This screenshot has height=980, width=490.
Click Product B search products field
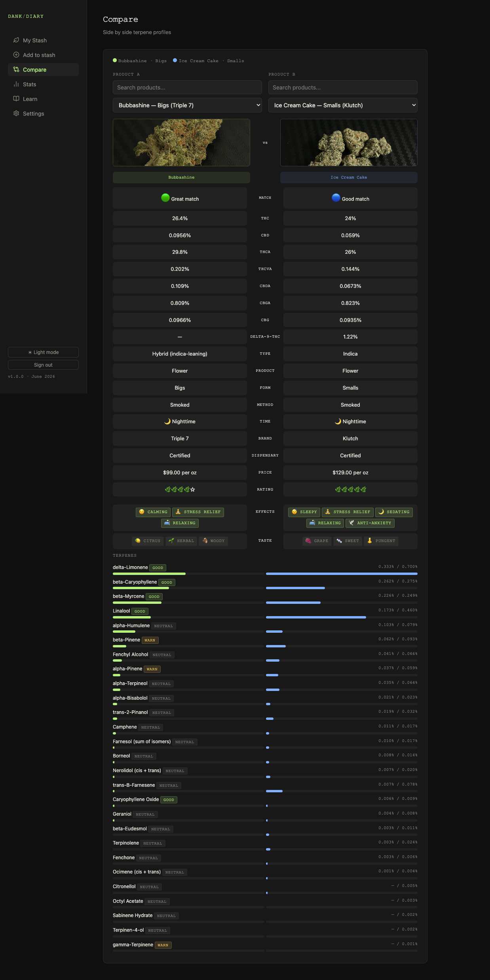click(x=343, y=88)
